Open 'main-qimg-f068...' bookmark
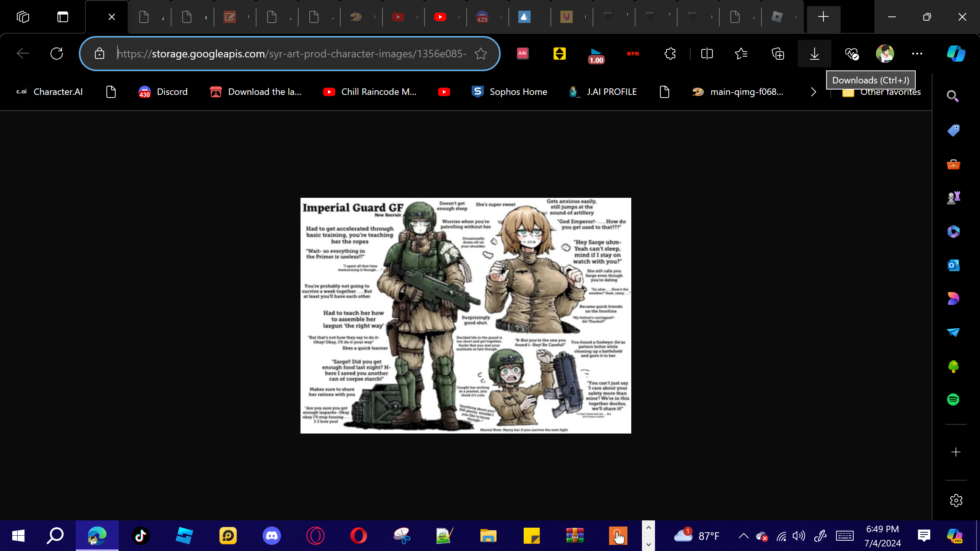Screen dimensions: 980x551 click(x=738, y=92)
